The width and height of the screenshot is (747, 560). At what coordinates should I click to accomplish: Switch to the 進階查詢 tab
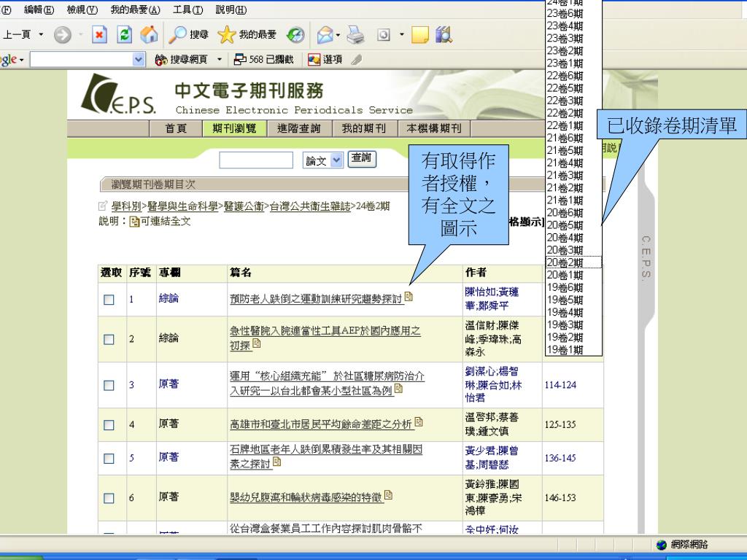coord(298,128)
